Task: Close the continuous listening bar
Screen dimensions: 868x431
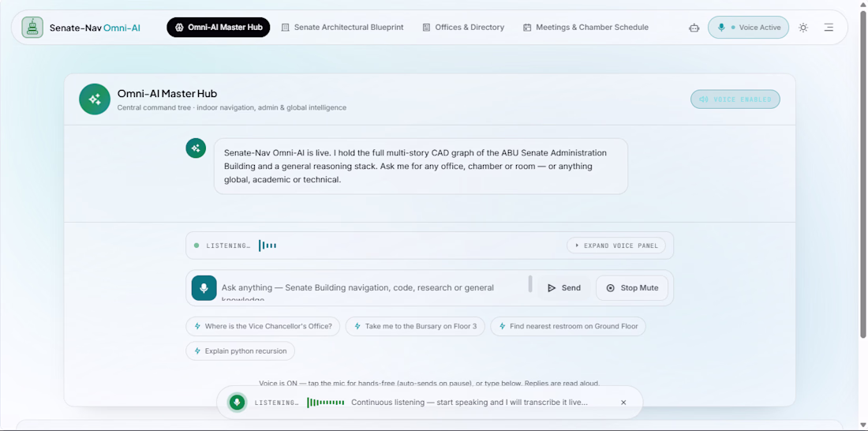Action: 623,403
